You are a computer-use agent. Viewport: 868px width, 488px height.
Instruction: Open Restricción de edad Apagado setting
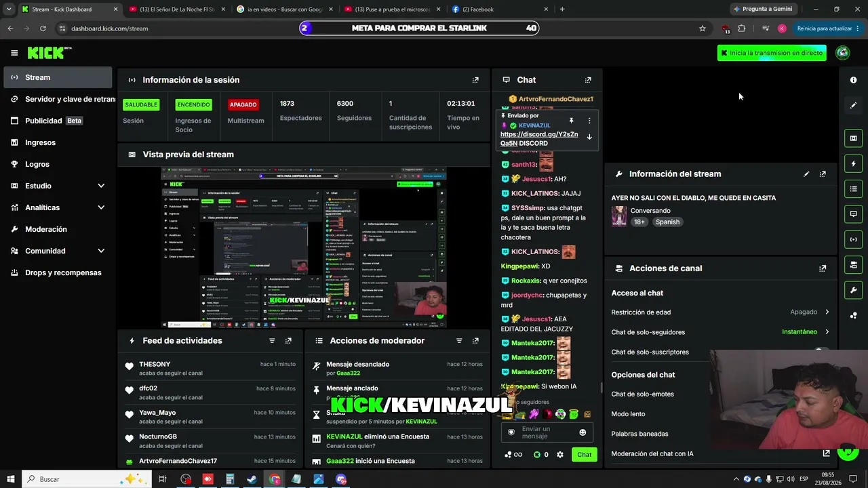point(720,312)
